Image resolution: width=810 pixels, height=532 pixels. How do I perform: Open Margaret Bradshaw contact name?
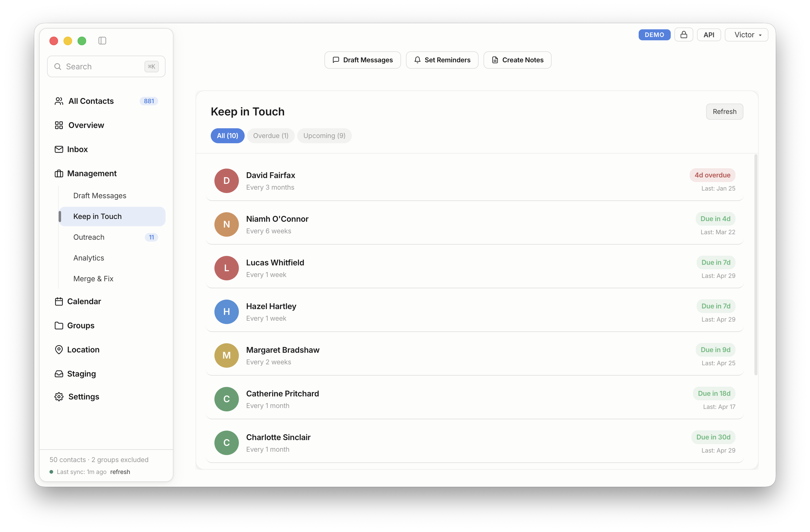tap(283, 350)
